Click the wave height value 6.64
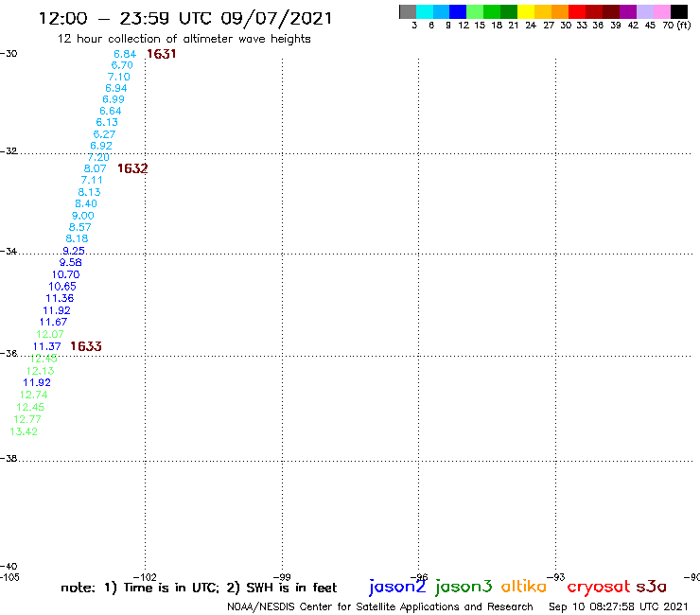Viewport: 700px width, 615px height. pyautogui.click(x=111, y=111)
